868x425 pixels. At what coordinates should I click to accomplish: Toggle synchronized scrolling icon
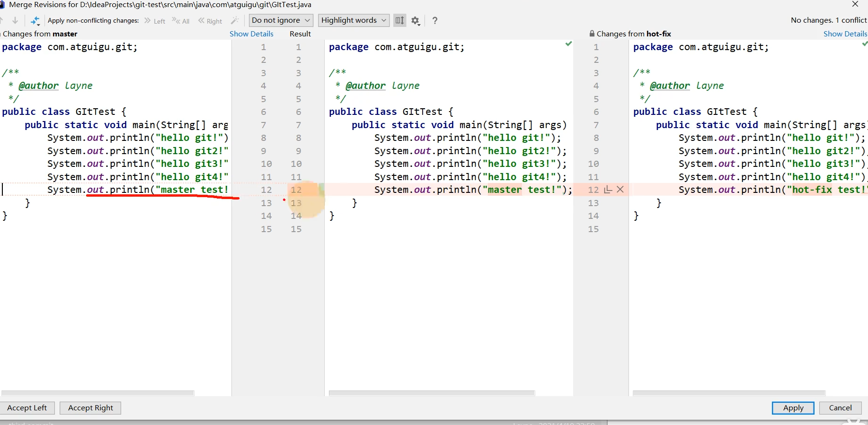click(400, 20)
